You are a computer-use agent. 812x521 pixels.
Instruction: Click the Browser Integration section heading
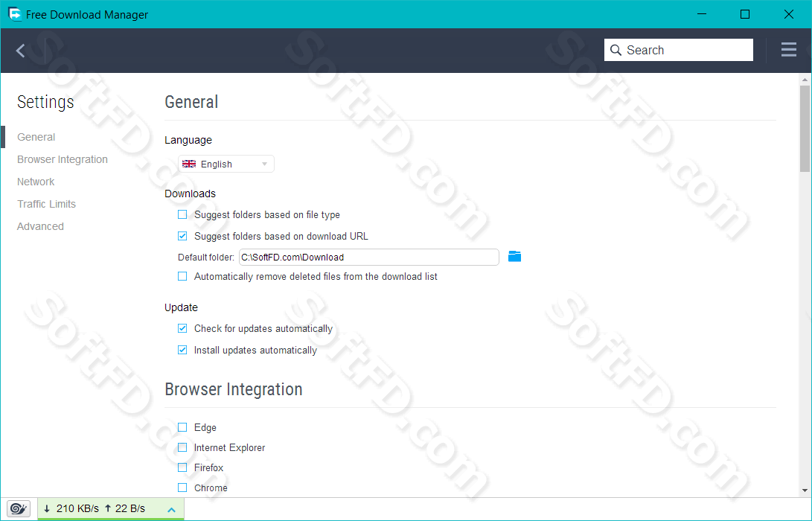pyautogui.click(x=234, y=389)
